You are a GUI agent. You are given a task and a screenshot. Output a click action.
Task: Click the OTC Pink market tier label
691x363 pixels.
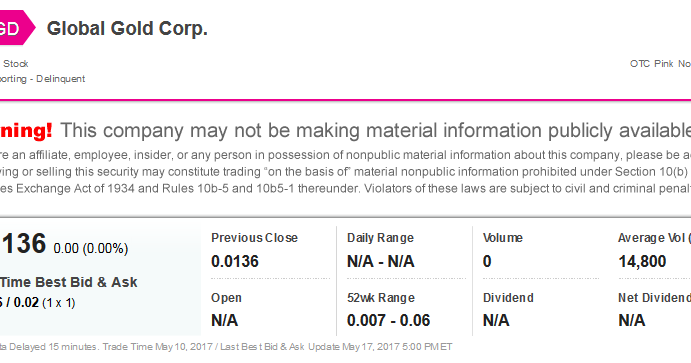pyautogui.click(x=660, y=64)
